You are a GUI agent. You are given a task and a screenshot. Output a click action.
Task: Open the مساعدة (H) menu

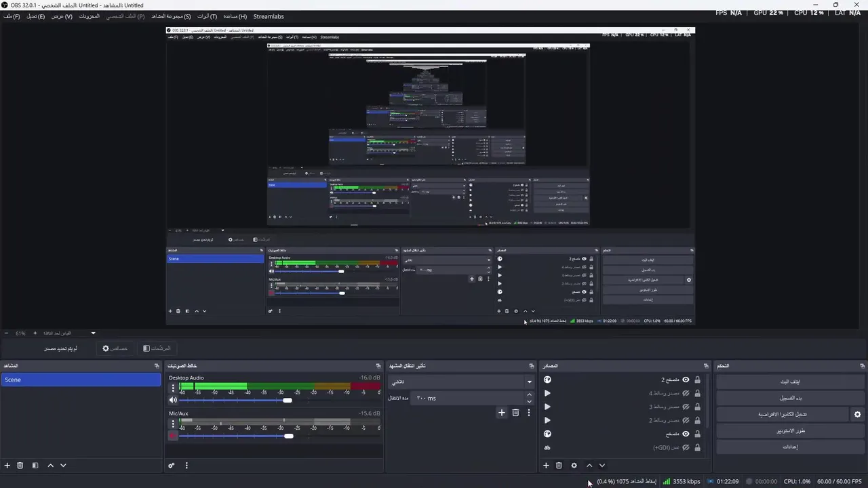click(235, 16)
